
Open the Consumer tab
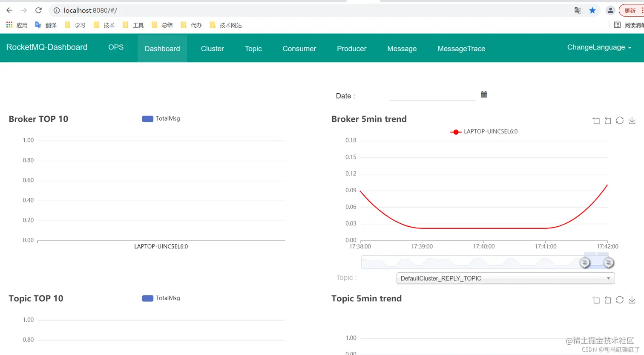tap(299, 49)
